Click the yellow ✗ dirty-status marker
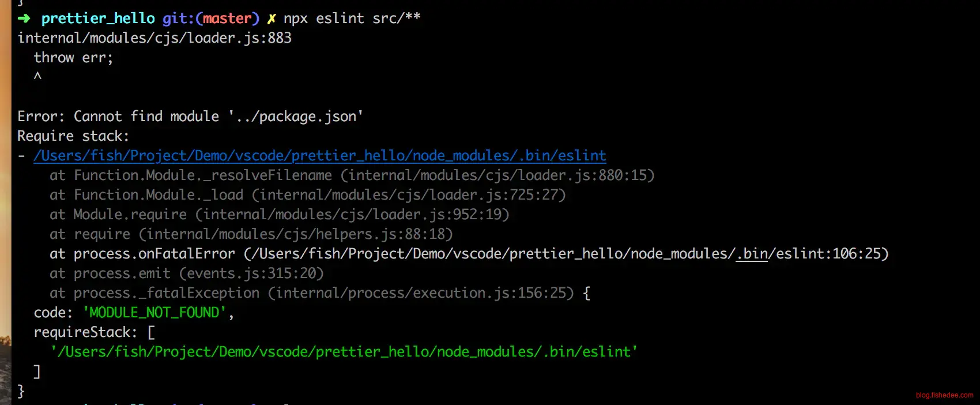 coord(271,19)
